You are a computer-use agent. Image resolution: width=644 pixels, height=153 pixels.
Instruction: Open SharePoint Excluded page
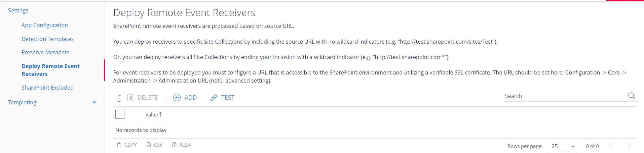47,88
